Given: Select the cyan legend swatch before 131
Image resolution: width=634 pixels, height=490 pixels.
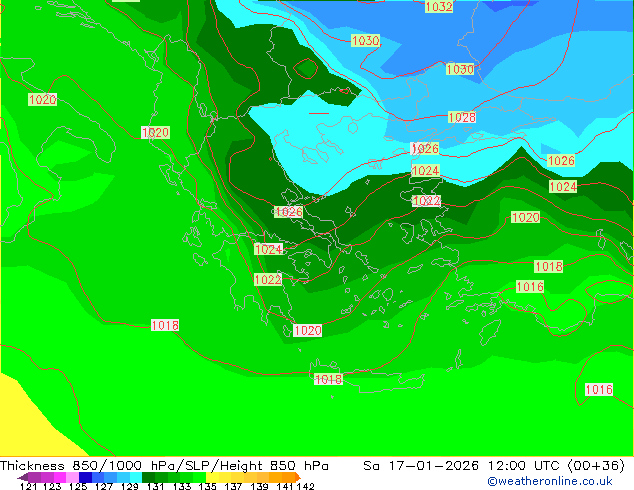Looking at the screenshot, I should (x=136, y=477).
